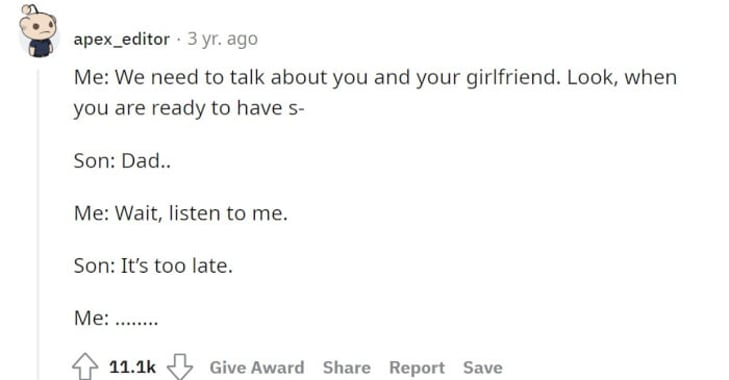
Task: Click the word 'girlfriend' in the comment
Action: (510, 77)
